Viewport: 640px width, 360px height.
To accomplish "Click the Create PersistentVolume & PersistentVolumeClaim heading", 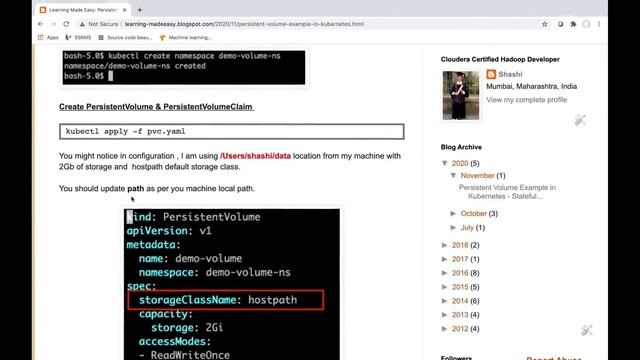I will coord(156,107).
